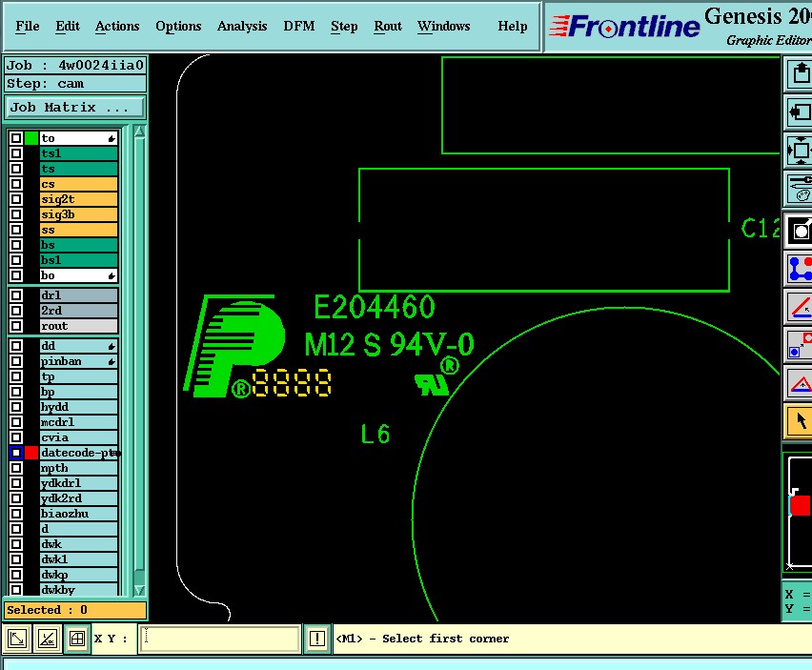This screenshot has width=812, height=670.
Task: Select the dwk1 layer name
Action: [79, 559]
